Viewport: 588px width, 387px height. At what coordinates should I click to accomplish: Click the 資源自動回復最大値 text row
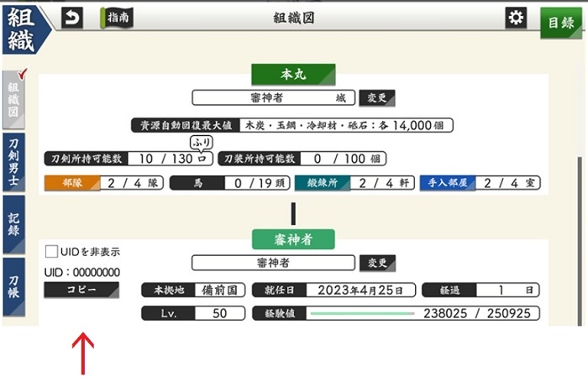tap(292, 125)
